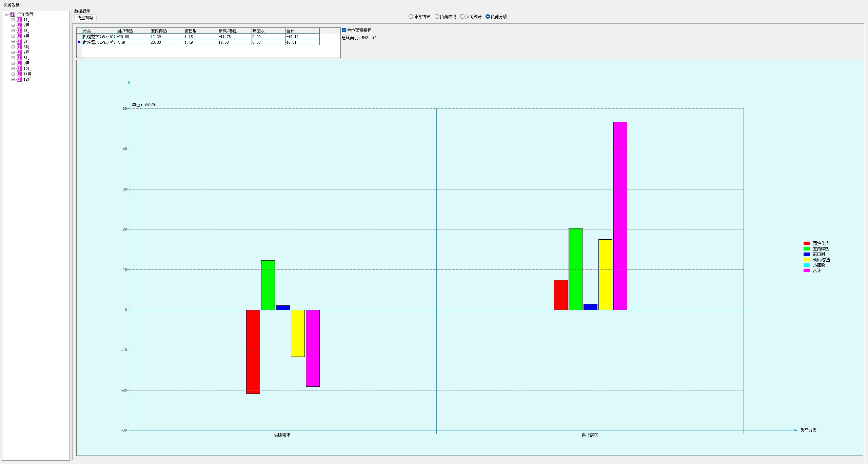Image resolution: width=868 pixels, height=464 pixels.
Task: Expand the 12月 tree node
Action: [13, 79]
